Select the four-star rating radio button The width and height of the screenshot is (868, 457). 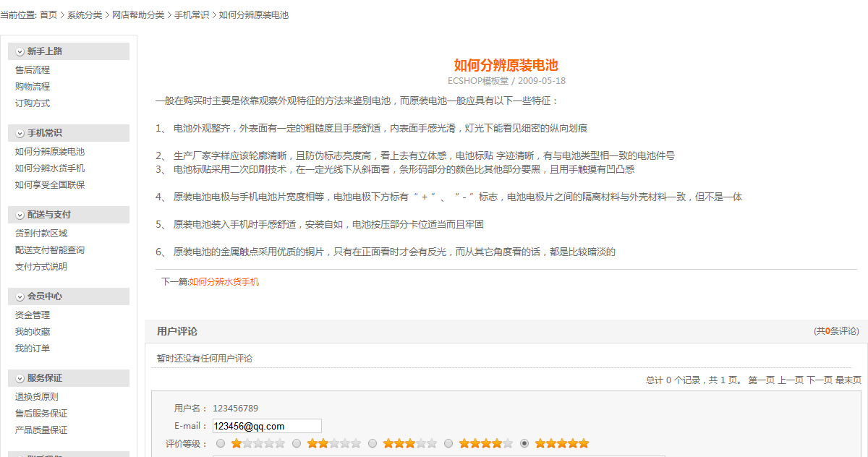click(x=448, y=443)
